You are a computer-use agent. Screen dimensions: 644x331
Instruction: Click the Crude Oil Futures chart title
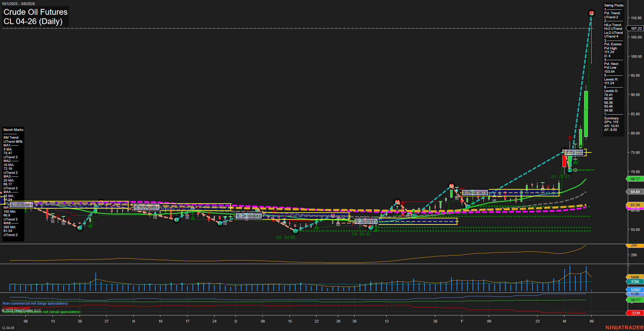point(35,12)
